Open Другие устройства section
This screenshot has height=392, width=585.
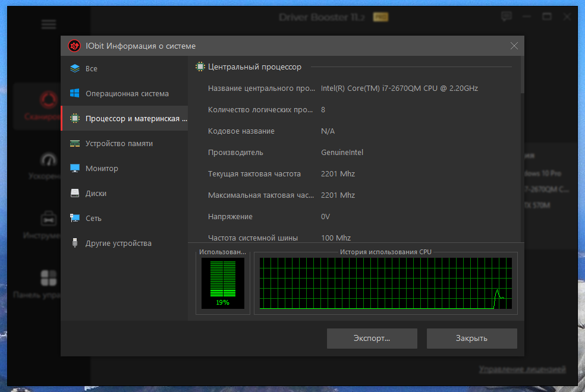pos(124,244)
